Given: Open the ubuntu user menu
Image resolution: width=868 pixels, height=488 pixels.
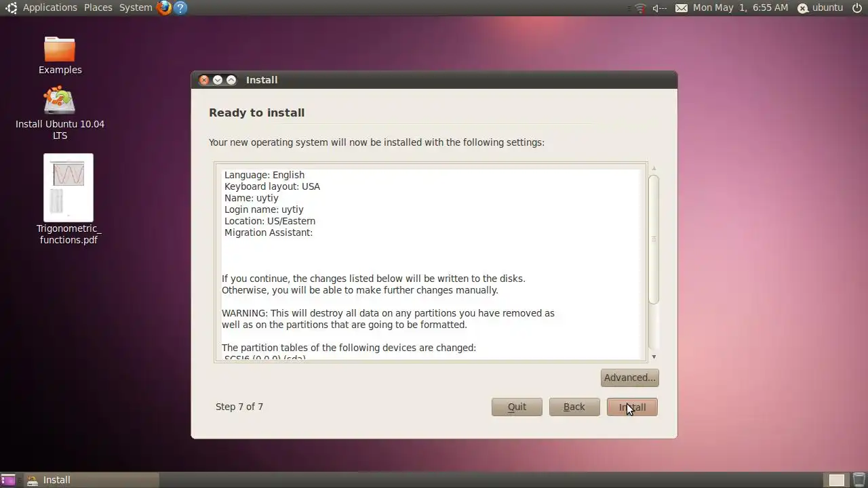Looking at the screenshot, I should (x=820, y=7).
